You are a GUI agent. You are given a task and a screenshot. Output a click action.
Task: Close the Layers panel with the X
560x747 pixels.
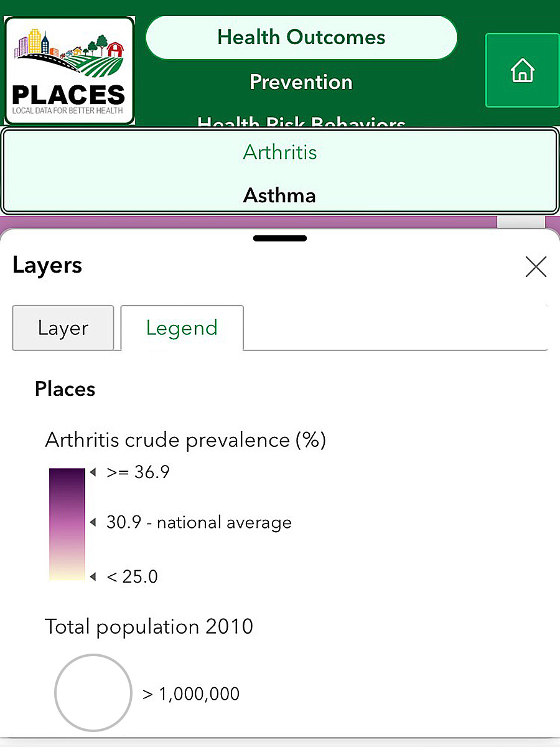(536, 266)
